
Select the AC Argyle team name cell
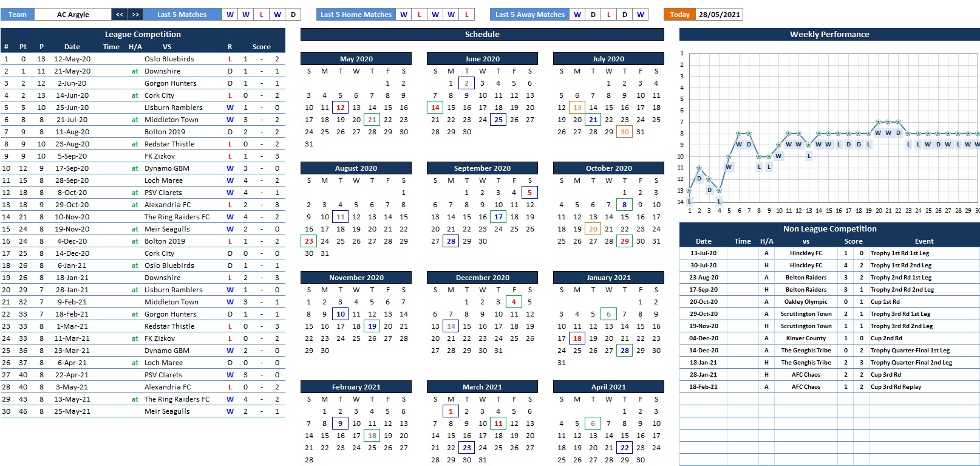point(73,15)
